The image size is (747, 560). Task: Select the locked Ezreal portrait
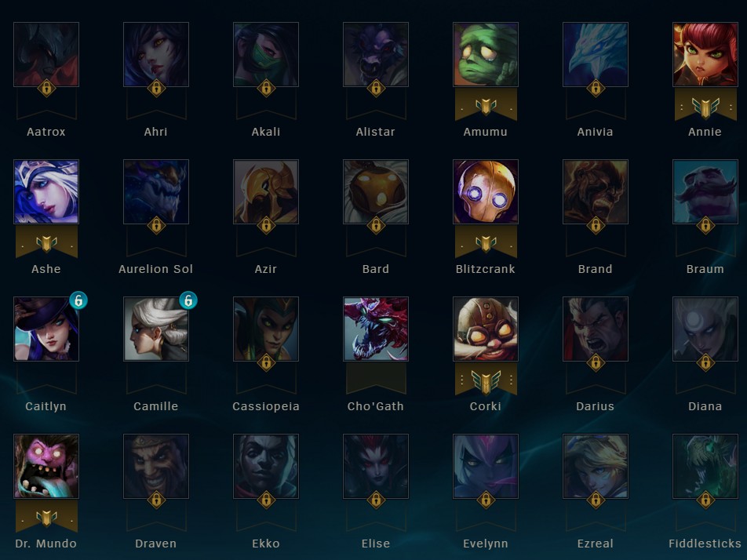click(596, 466)
